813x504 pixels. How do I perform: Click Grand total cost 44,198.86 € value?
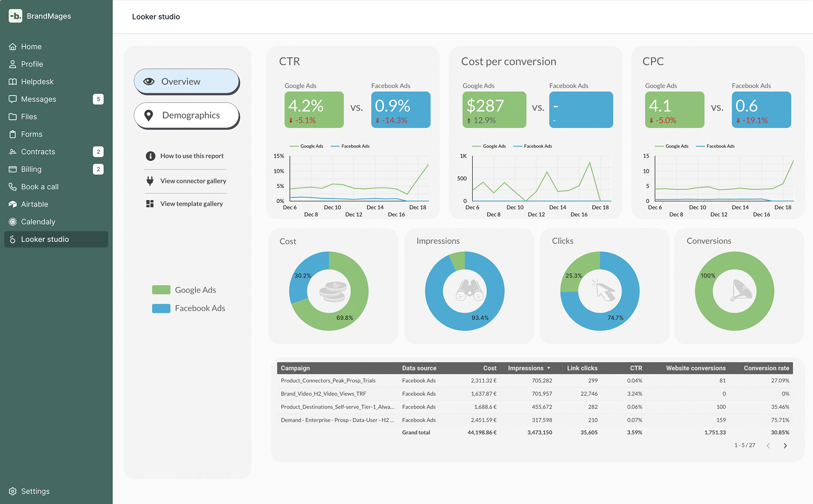coord(482,432)
